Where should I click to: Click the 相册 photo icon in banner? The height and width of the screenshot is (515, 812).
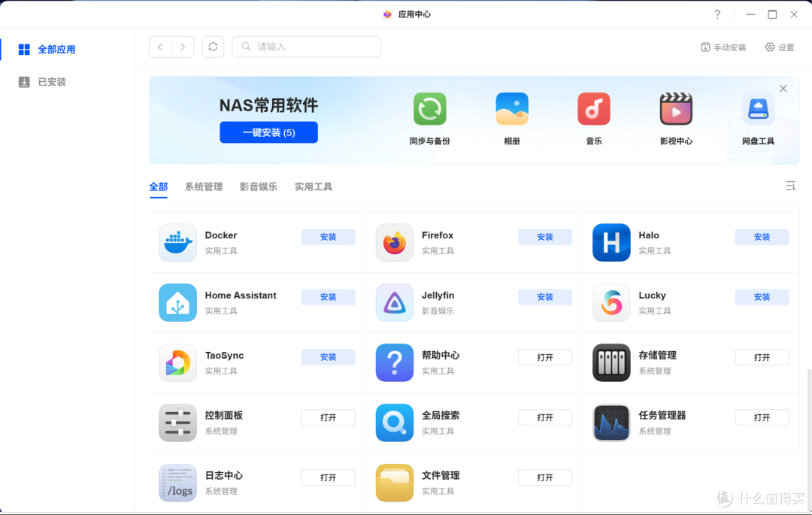(512, 109)
